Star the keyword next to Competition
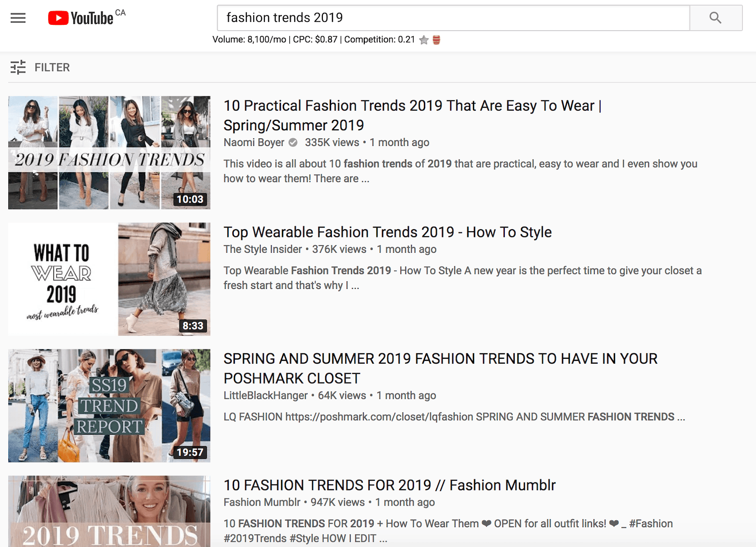This screenshot has height=547, width=756. coord(424,40)
